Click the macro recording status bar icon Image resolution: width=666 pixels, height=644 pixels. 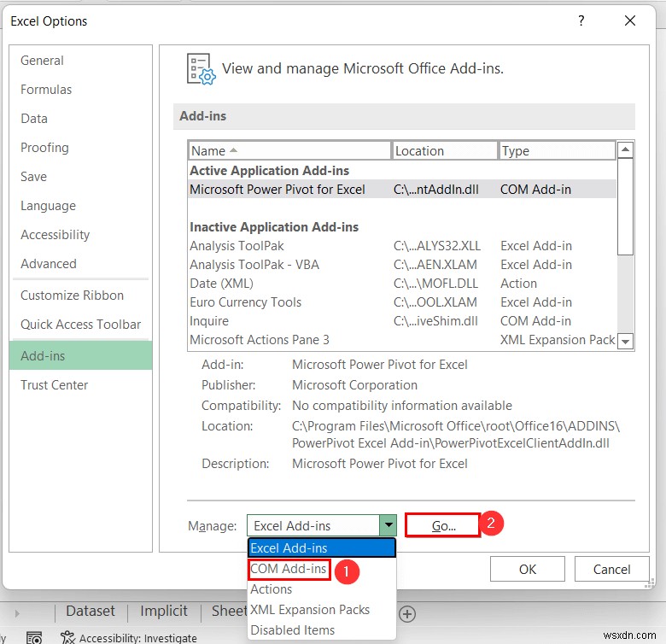[x=34, y=638]
